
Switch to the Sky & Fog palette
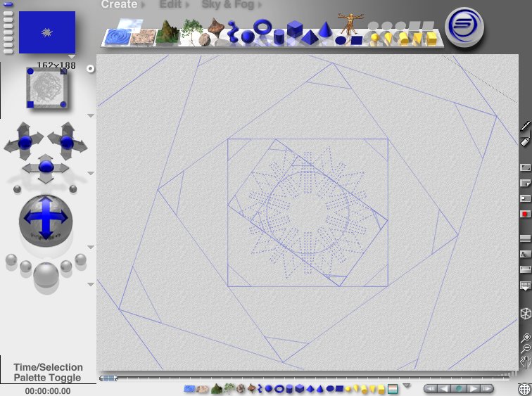click(x=228, y=4)
